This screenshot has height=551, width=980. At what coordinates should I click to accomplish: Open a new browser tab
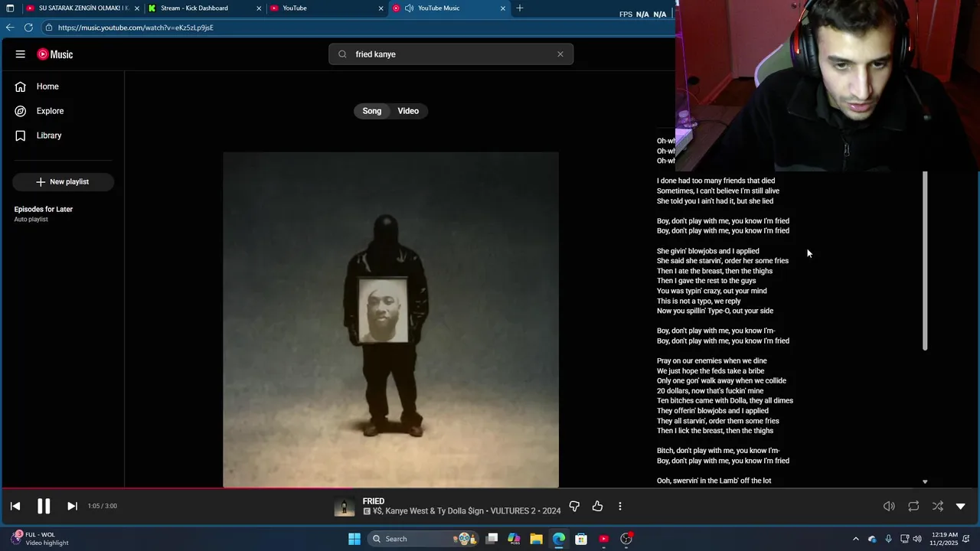520,8
